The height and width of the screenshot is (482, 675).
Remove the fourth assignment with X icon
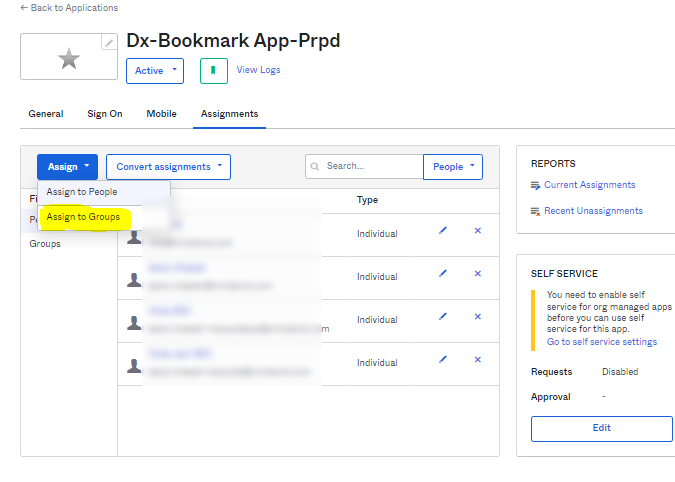coord(477,360)
